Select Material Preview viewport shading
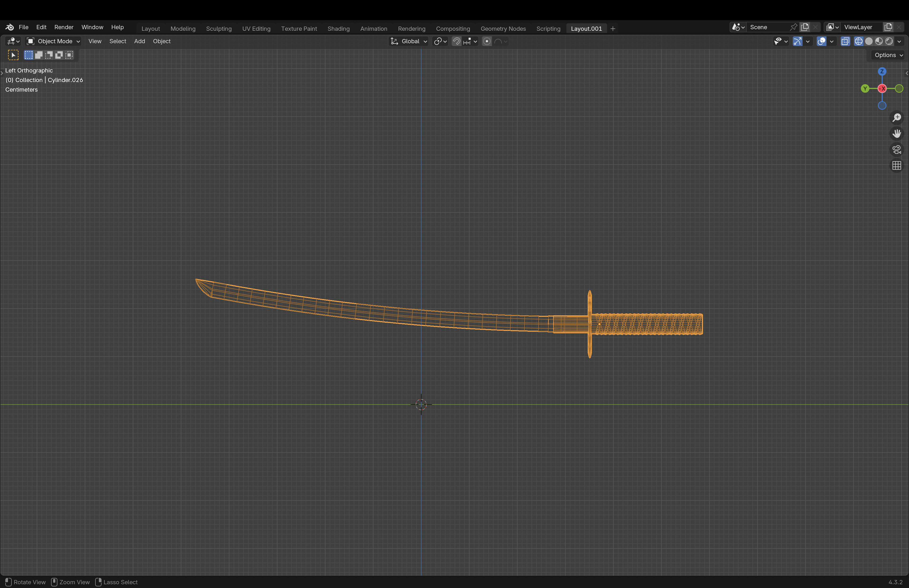 [x=879, y=41]
